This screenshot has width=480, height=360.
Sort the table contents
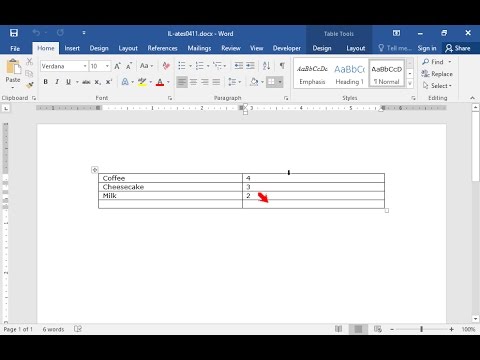click(x=266, y=66)
